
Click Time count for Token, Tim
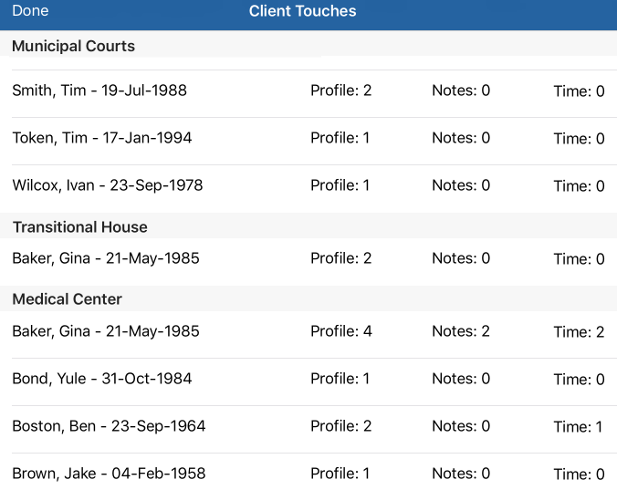[579, 139]
